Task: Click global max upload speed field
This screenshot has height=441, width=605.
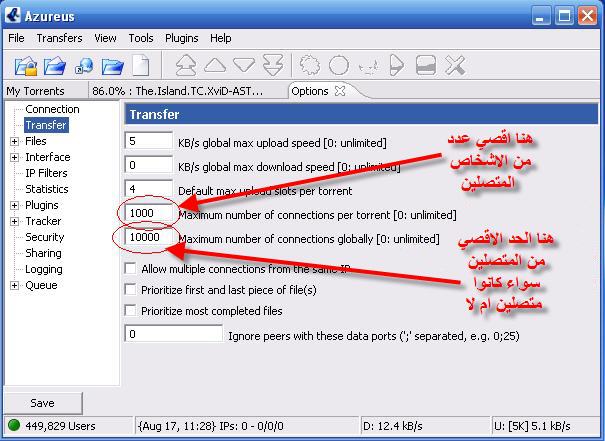Action: [149, 141]
